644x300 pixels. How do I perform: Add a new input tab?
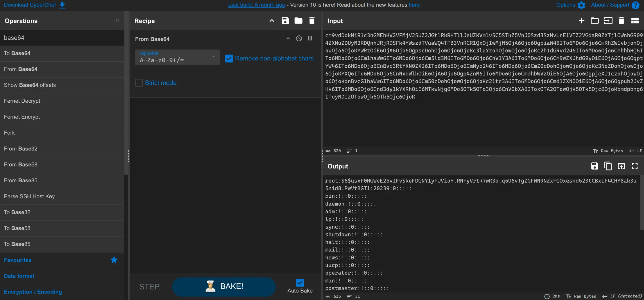pos(581,21)
